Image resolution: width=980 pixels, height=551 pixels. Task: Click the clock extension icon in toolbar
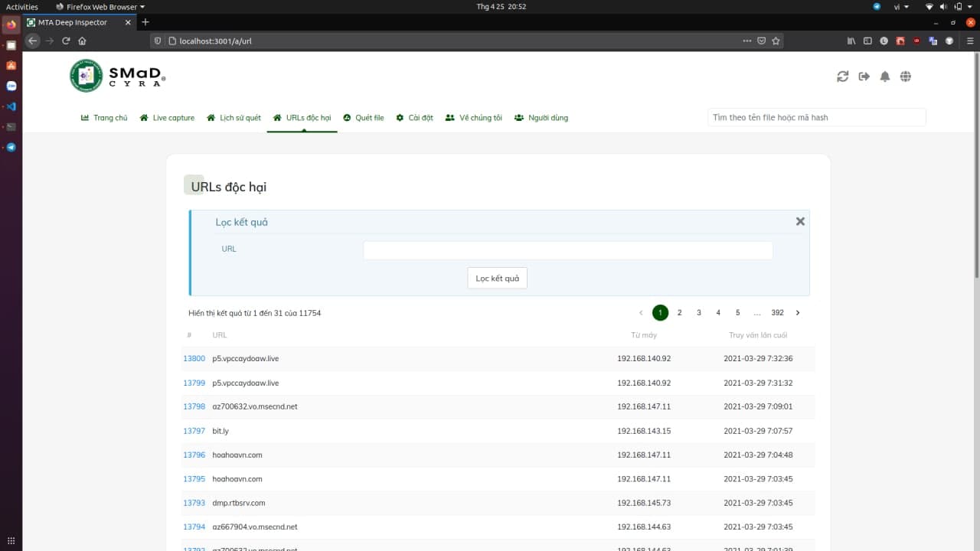pos(884,41)
